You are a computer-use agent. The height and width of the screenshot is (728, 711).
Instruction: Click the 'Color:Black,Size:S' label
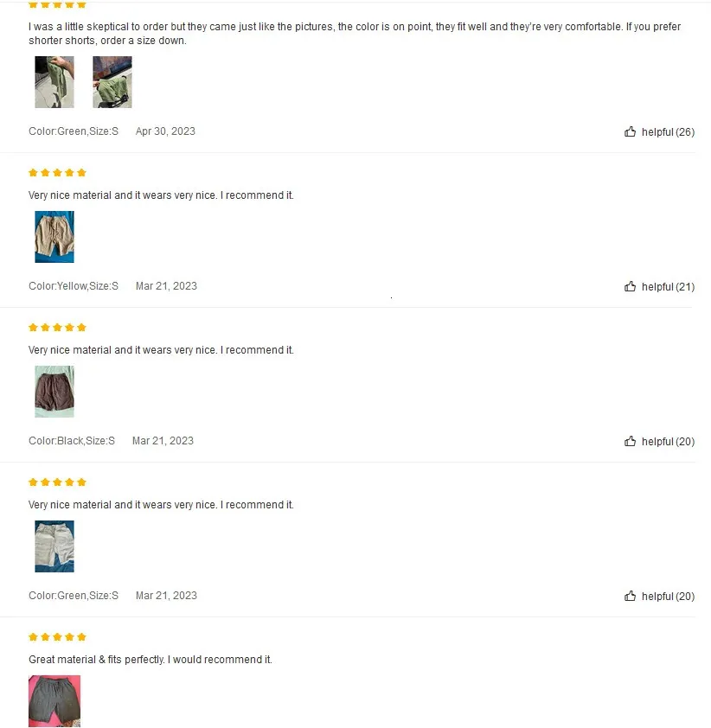[x=72, y=441]
